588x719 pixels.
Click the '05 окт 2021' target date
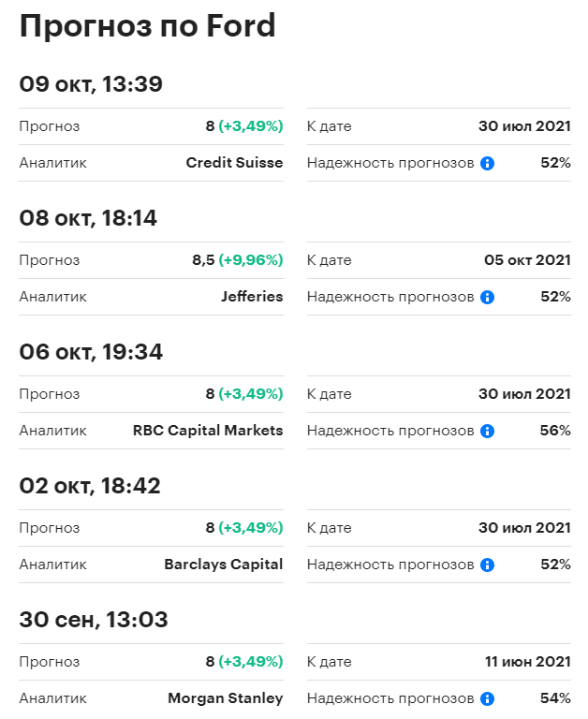pyautogui.click(x=527, y=260)
